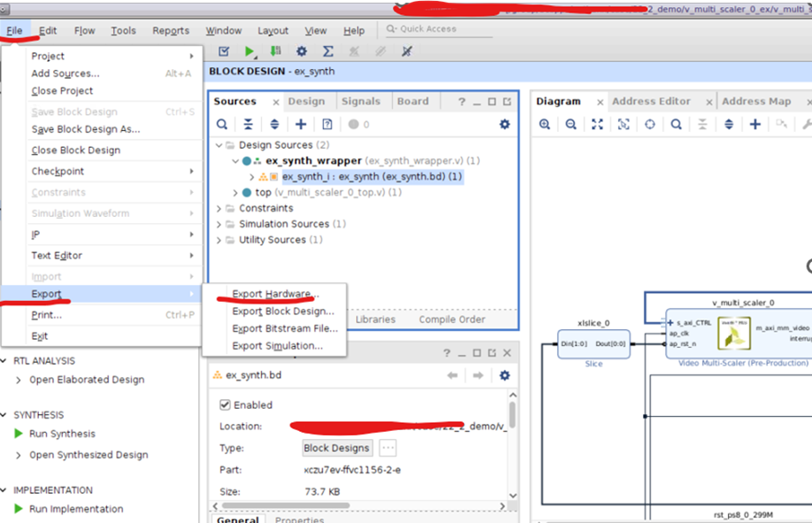Select Export Hardware... from submenu
Screen dimensions: 812x523
click(x=275, y=294)
